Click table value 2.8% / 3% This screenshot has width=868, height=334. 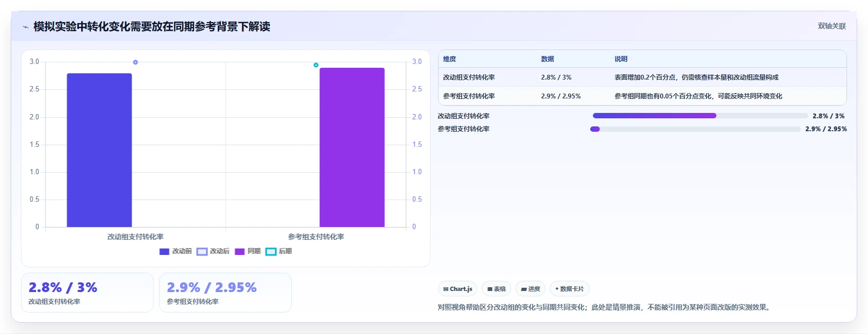(x=556, y=77)
